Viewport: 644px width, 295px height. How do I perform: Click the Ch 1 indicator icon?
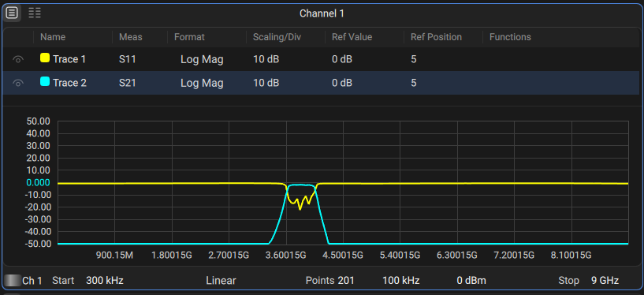[x=12, y=281]
